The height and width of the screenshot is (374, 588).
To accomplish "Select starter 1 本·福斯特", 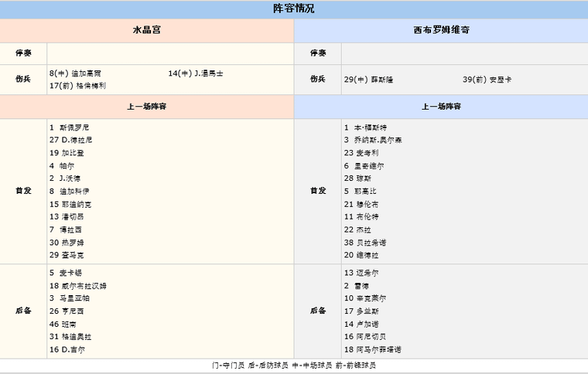I will (366, 127).
